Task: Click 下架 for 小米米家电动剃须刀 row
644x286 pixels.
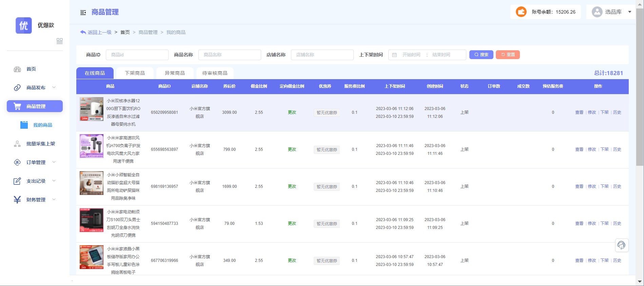Action: [x=605, y=224]
